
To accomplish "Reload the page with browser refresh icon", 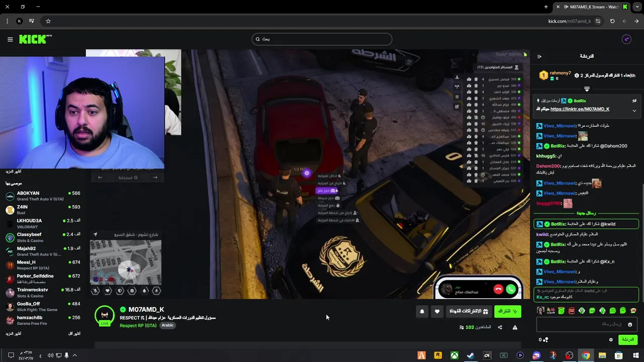I will 612,21.
